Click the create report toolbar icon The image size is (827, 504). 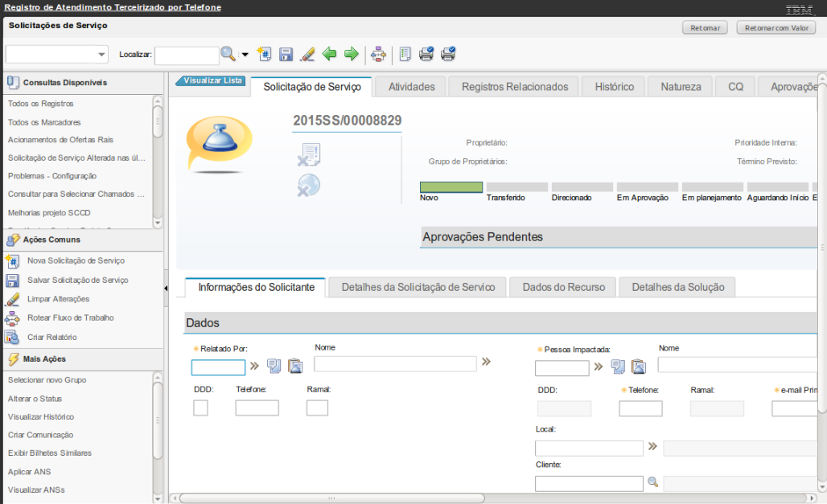(x=405, y=55)
